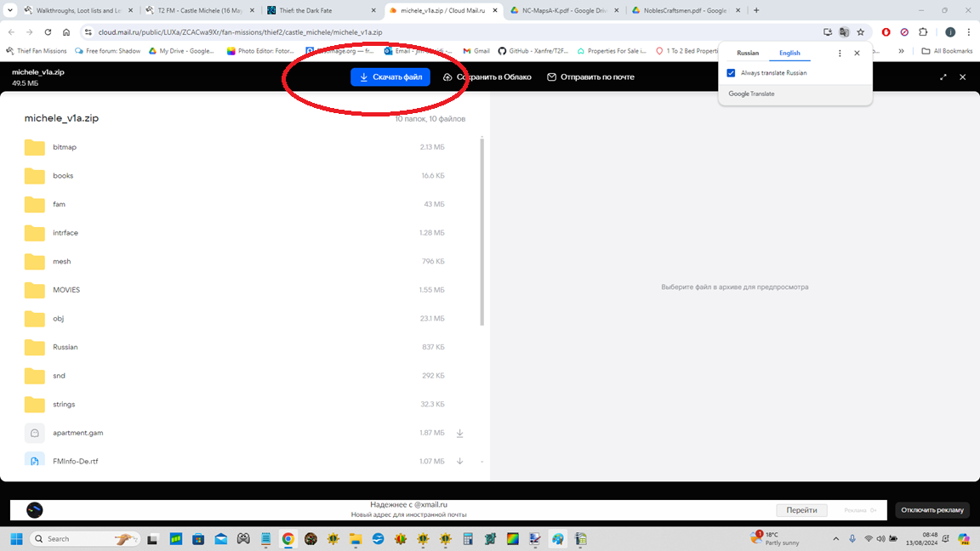Viewport: 980px width, 551px height.
Task: Open the red Opera extension icon
Action: tap(886, 31)
